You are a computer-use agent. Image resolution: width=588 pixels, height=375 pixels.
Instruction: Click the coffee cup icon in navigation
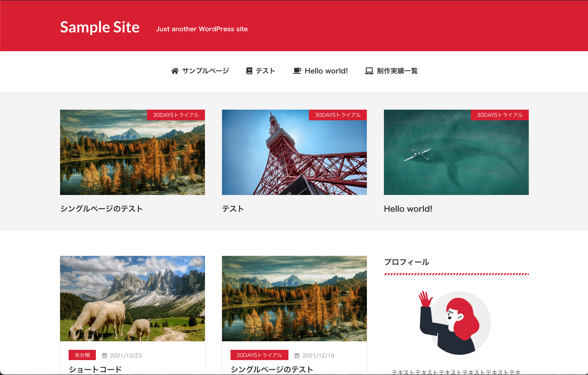[x=297, y=71]
